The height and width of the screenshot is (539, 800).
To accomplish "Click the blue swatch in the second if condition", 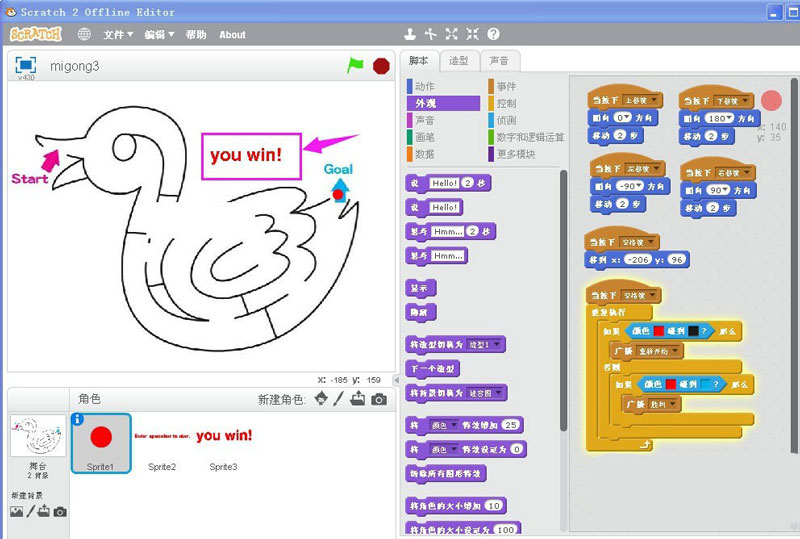I will pyautogui.click(x=705, y=384).
